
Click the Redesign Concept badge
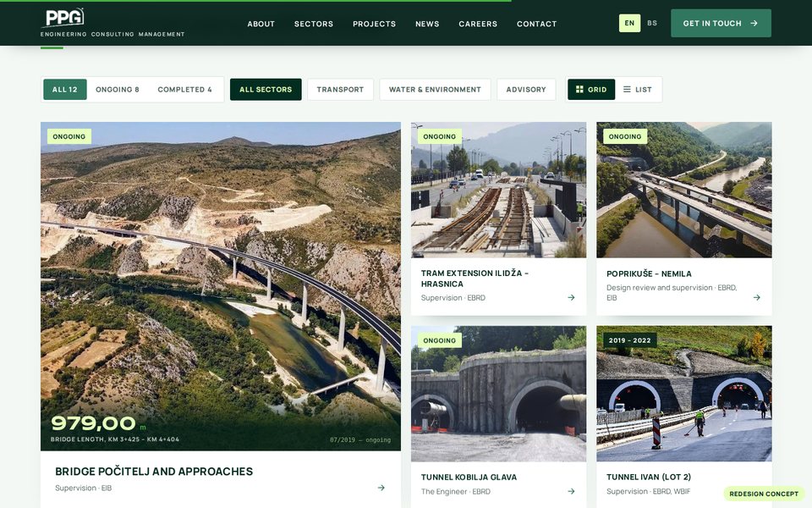[x=764, y=494]
